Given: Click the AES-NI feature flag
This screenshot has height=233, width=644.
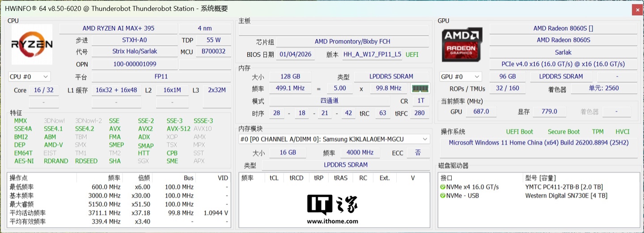Looking at the screenshot, I should point(24,161).
